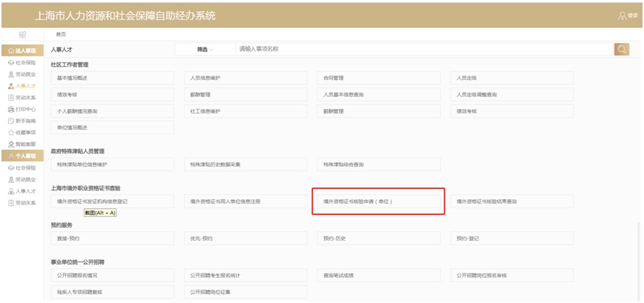The width and height of the screenshot is (644, 303).
Task: Open 收藏事项 via its star icon
Action: click(11, 133)
